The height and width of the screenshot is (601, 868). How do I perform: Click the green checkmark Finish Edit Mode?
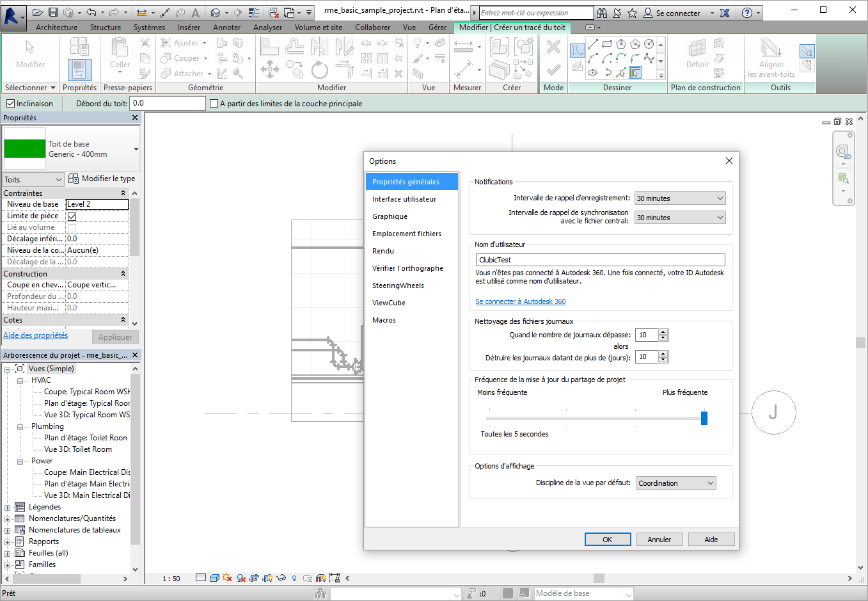(x=553, y=69)
